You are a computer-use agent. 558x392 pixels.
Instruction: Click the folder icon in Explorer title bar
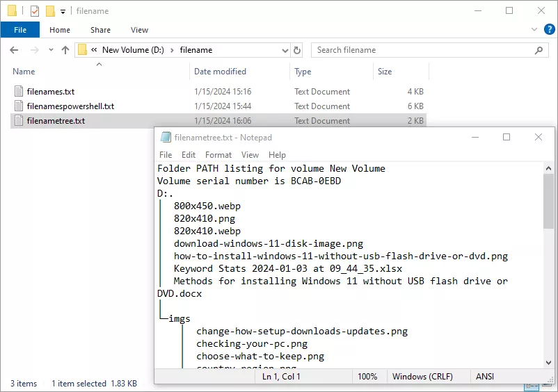pyautogui.click(x=12, y=11)
